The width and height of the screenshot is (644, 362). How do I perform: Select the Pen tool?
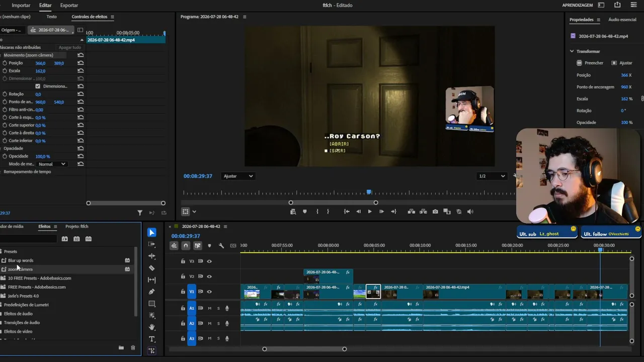pyautogui.click(x=152, y=292)
